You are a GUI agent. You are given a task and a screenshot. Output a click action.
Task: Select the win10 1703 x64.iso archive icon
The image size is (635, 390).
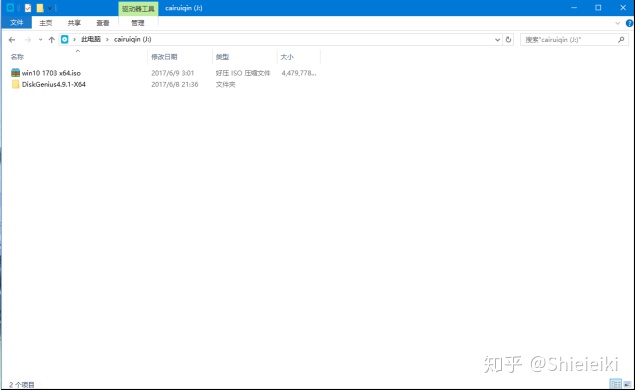point(15,73)
